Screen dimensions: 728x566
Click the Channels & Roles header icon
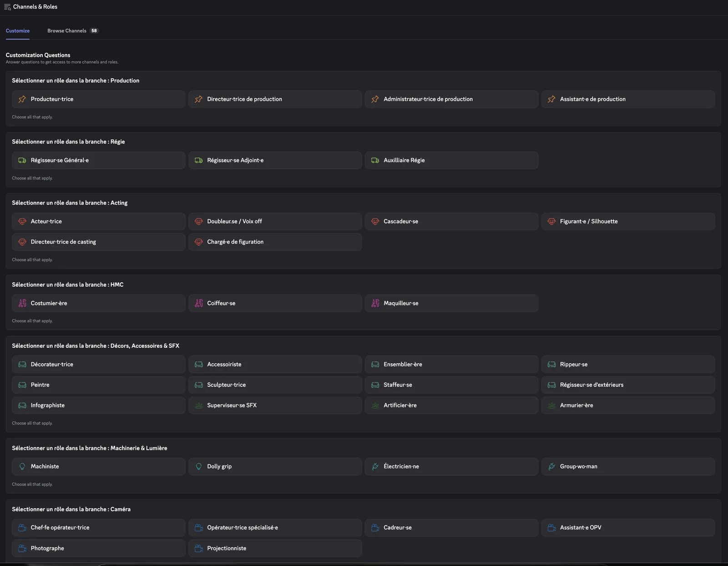click(x=7, y=7)
